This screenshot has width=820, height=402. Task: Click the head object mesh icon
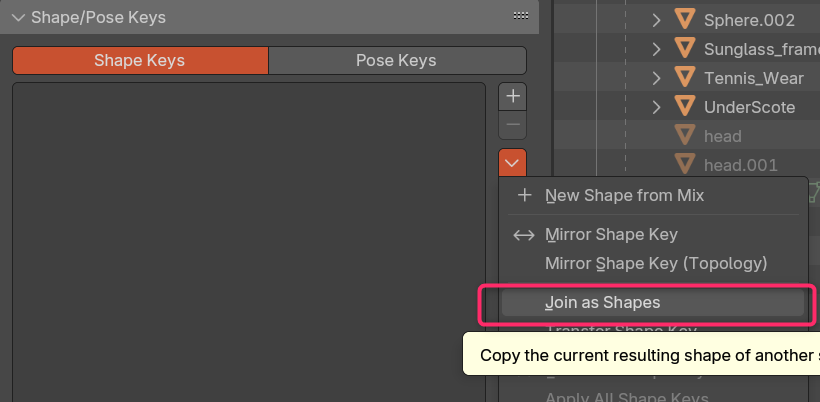click(x=684, y=136)
